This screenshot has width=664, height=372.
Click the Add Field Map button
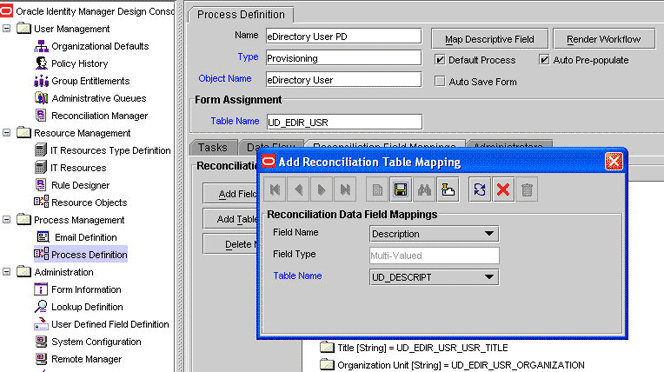[231, 194]
